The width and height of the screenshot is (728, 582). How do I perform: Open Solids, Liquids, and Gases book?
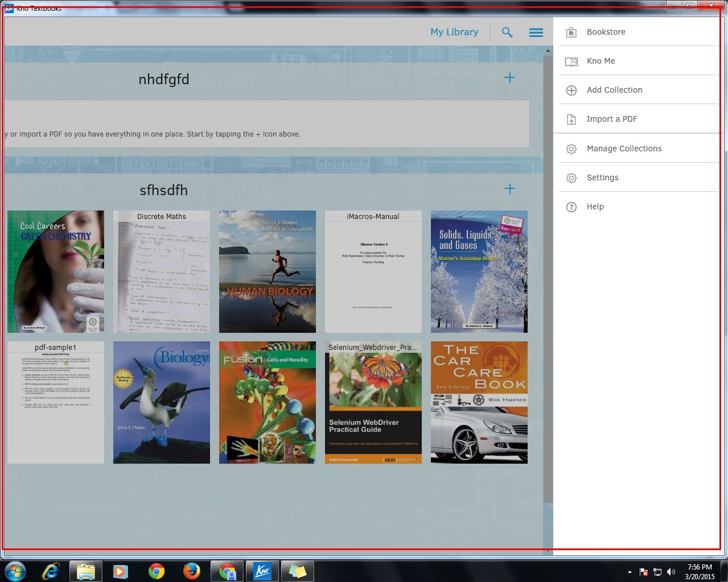479,271
